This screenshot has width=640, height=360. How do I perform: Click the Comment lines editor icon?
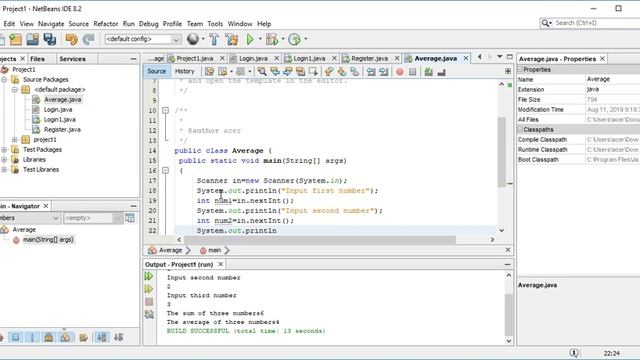[x=428, y=72]
